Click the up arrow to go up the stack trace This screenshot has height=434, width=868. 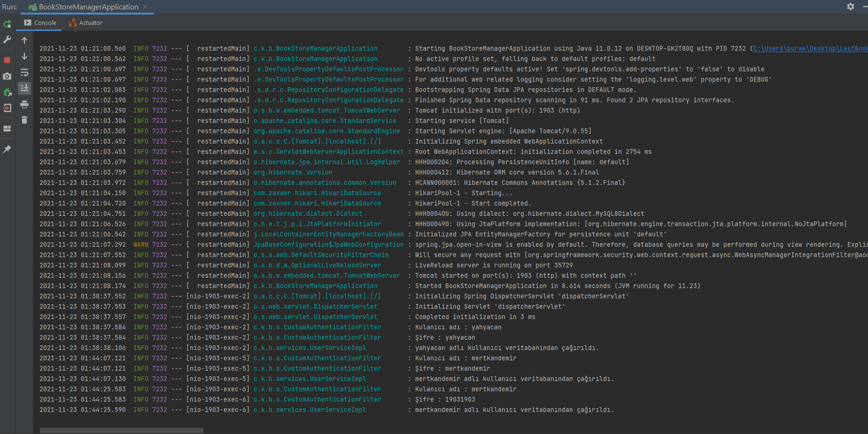click(x=24, y=40)
